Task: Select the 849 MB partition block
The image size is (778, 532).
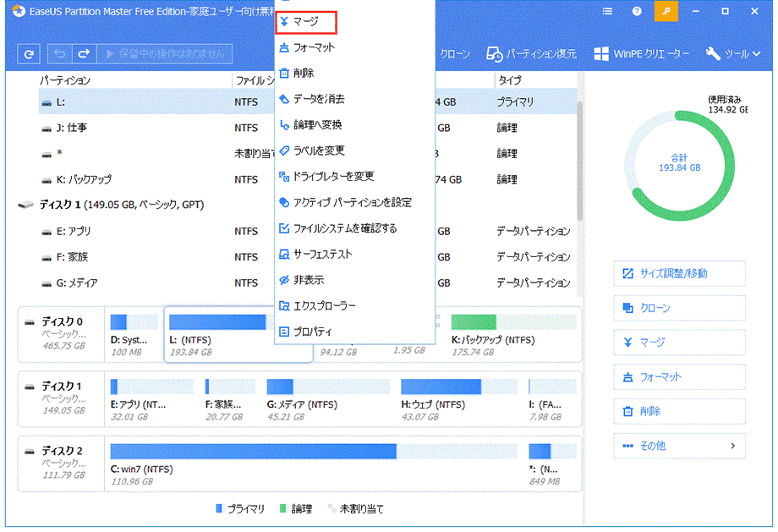Action: [x=552, y=464]
